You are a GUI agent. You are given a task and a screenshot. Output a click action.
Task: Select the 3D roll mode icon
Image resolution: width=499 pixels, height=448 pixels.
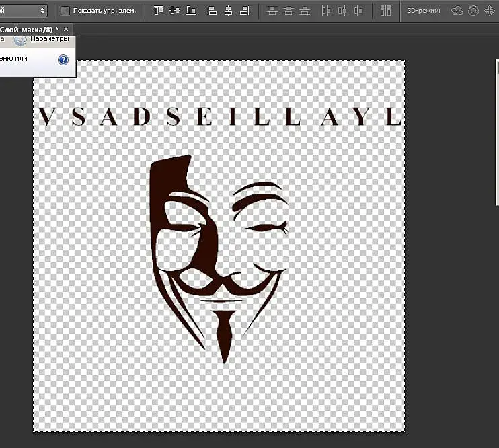tap(473, 11)
